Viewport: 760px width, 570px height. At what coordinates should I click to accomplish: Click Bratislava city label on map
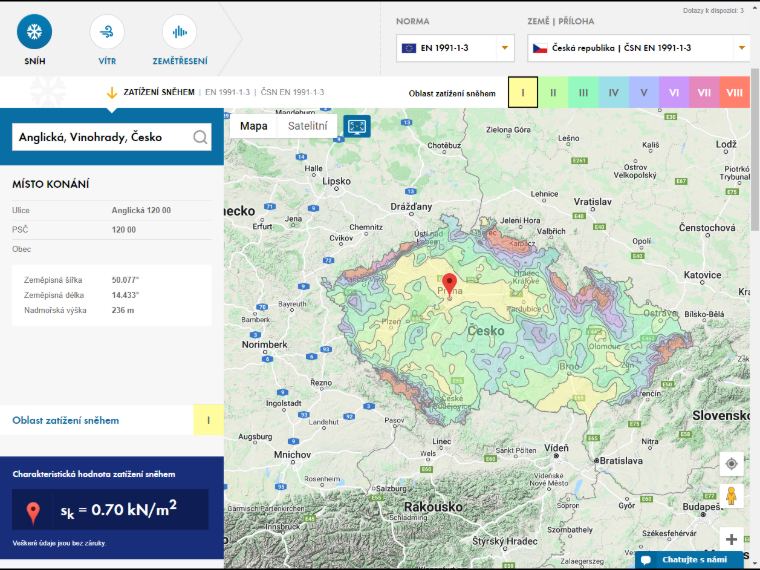point(621,460)
